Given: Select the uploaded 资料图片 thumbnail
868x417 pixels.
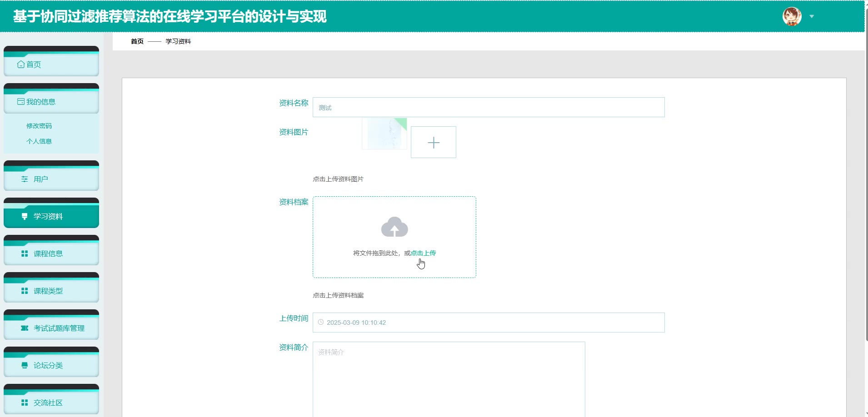Looking at the screenshot, I should [384, 134].
